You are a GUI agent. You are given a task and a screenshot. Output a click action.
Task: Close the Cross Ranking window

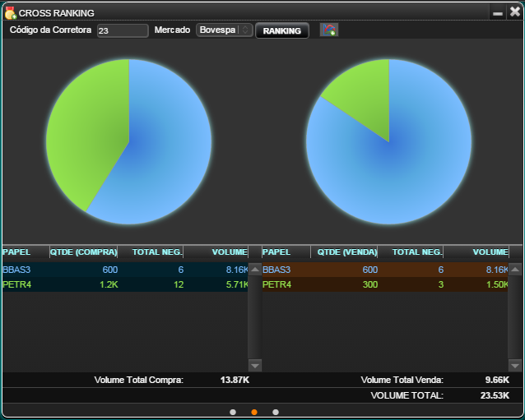point(514,12)
